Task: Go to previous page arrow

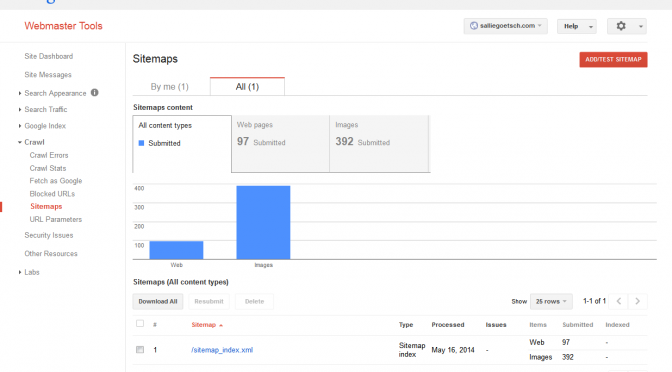Action: (618, 301)
